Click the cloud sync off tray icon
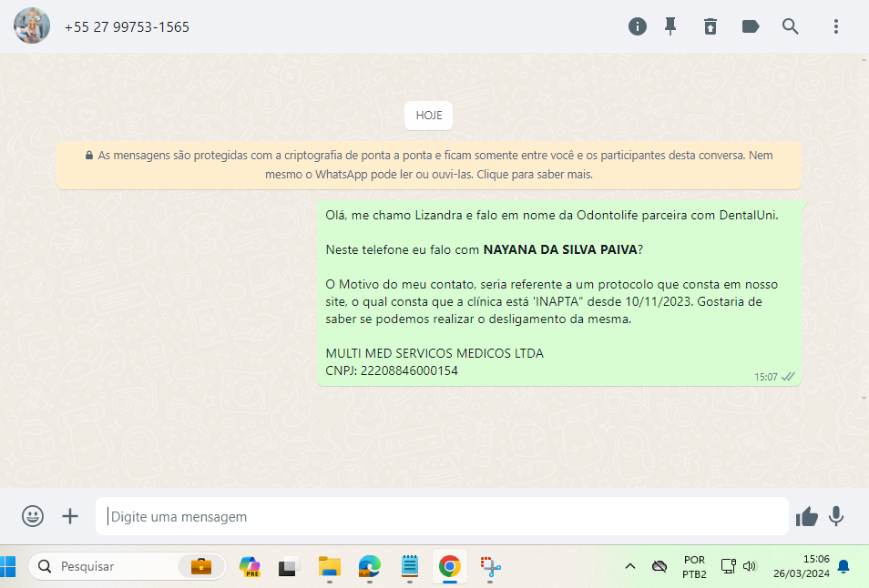Viewport: 869px width, 588px height. (659, 566)
